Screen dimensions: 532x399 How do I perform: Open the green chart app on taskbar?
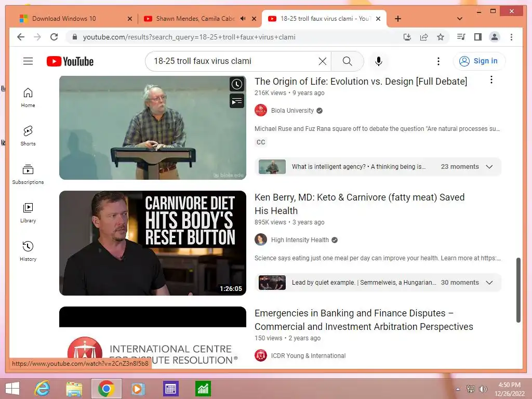(203, 389)
